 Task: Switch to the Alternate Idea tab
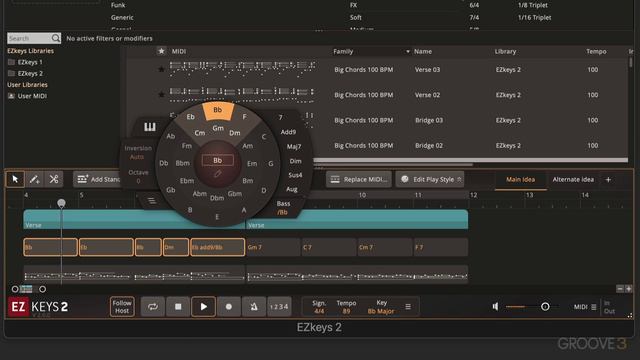[573, 180]
